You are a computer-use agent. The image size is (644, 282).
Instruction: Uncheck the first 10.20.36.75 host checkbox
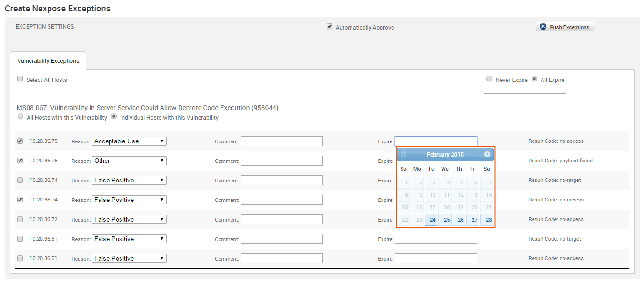pos(20,141)
